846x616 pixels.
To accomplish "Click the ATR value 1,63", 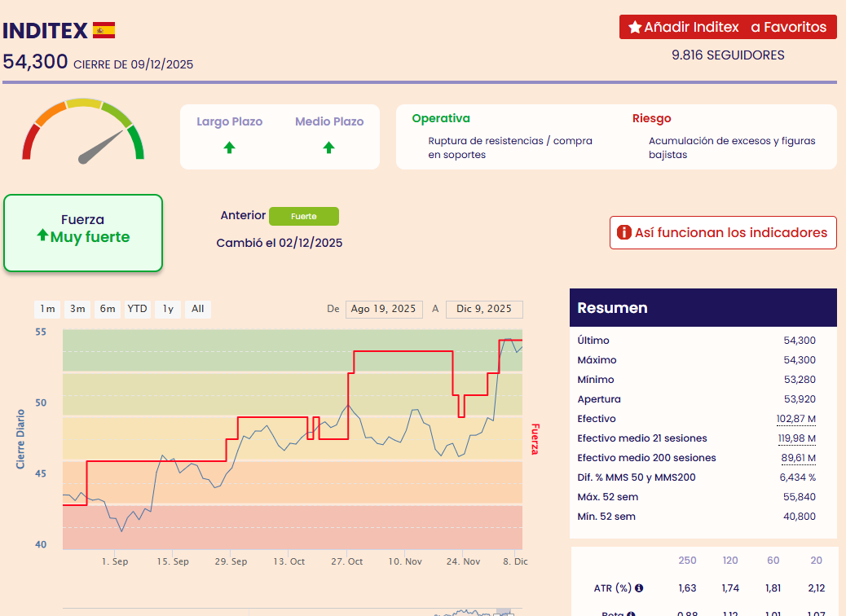I will pyautogui.click(x=687, y=588).
